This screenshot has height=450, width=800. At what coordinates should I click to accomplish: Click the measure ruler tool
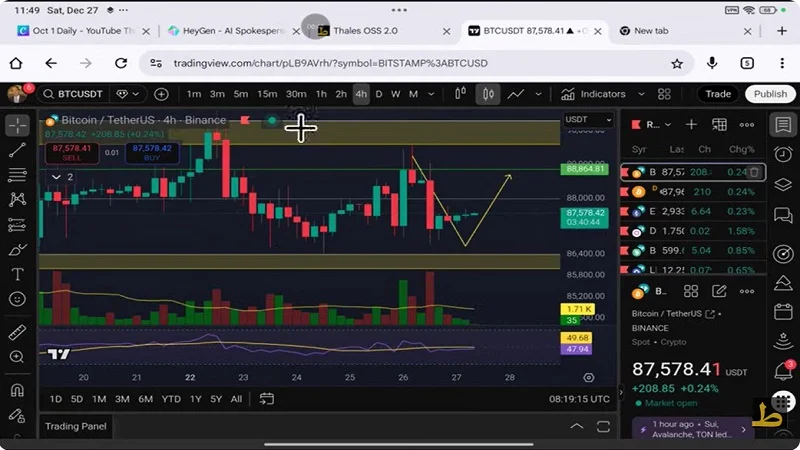pyautogui.click(x=17, y=332)
